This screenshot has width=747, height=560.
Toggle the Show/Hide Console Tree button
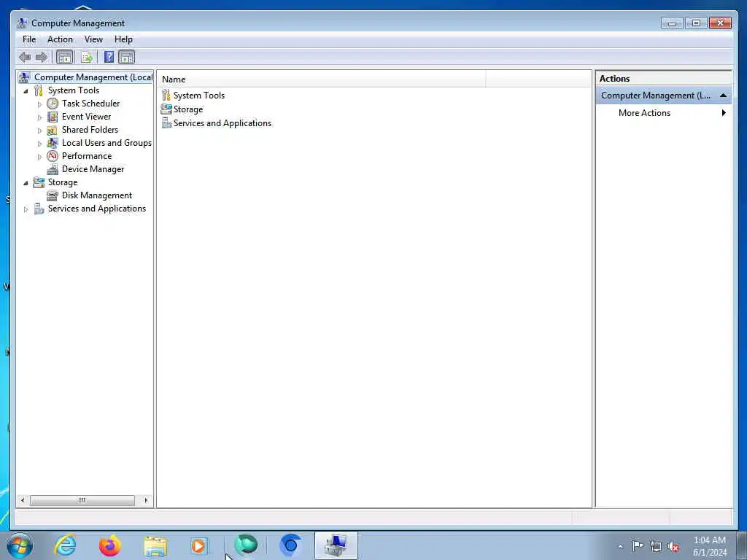click(64, 58)
